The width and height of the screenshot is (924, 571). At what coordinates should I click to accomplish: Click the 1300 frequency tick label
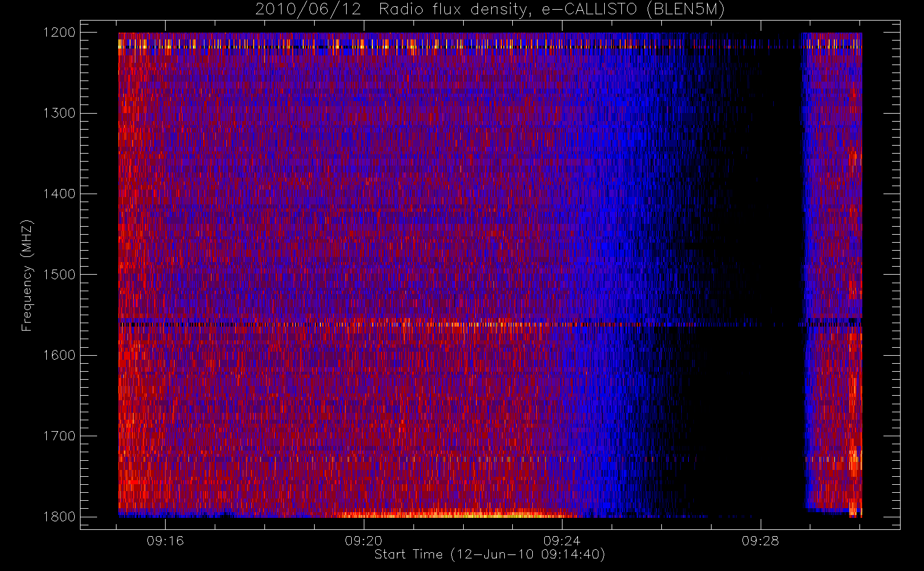[59, 113]
